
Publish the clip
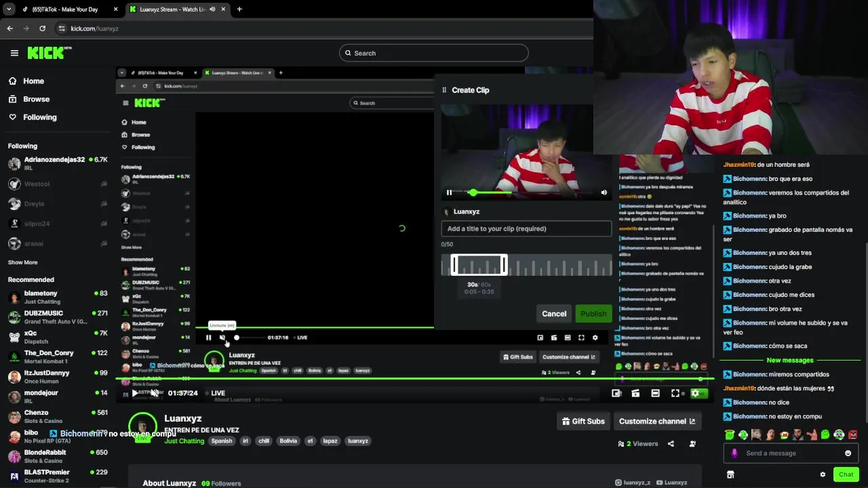(x=593, y=314)
